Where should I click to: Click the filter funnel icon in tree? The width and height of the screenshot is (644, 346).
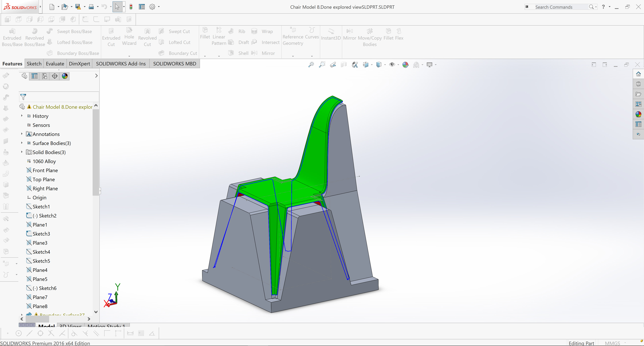pos(23,97)
